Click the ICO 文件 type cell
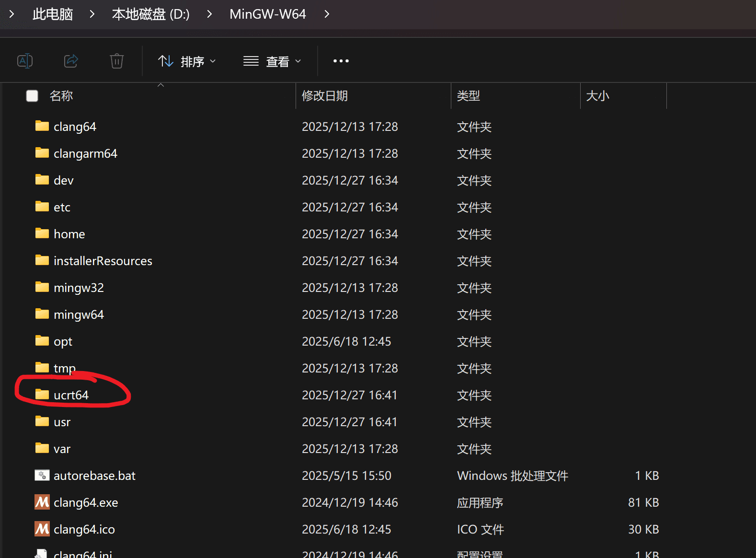The image size is (756, 558). click(x=481, y=529)
